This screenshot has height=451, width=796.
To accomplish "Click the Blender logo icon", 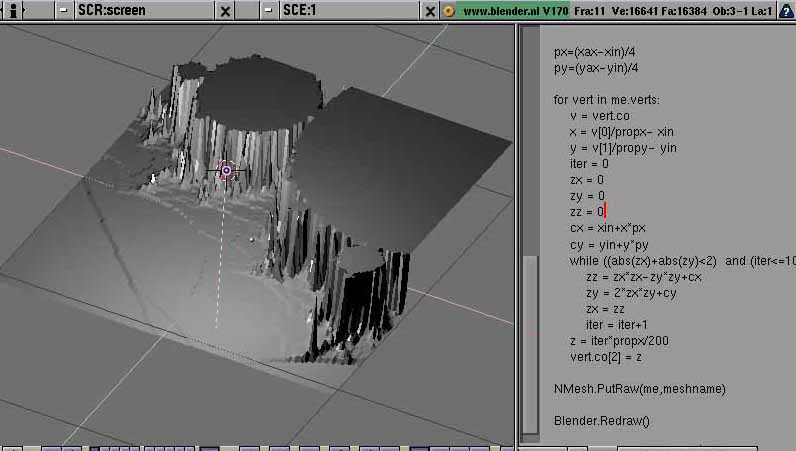I will click(x=449, y=10).
